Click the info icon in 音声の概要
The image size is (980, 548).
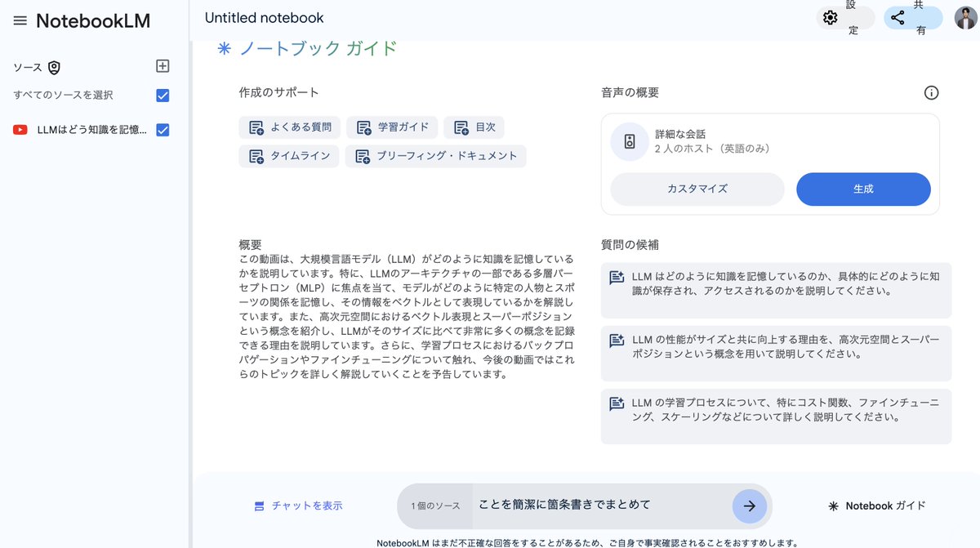click(x=931, y=93)
